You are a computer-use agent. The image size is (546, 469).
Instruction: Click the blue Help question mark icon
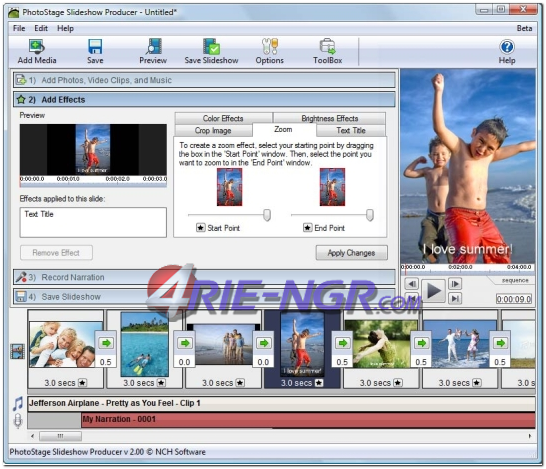(507, 47)
